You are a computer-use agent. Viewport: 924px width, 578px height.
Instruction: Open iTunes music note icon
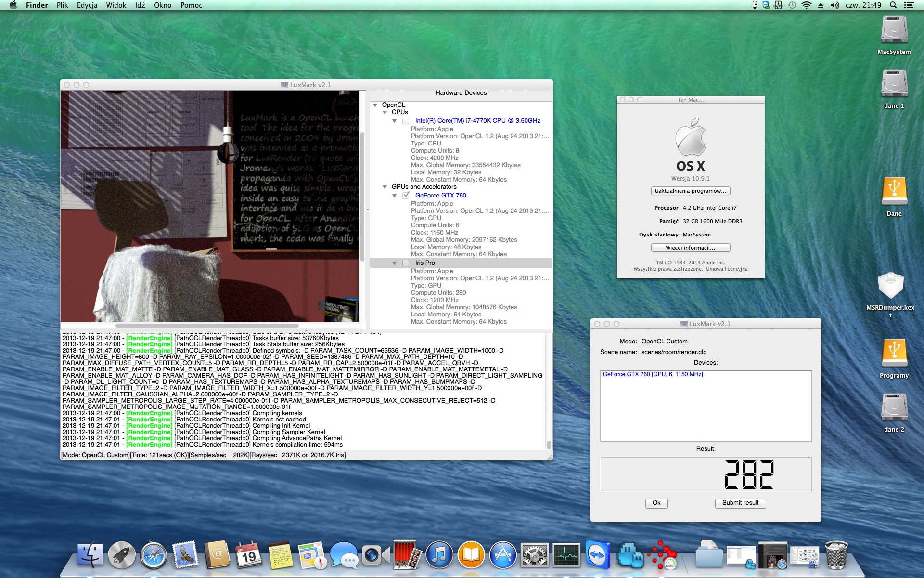point(439,555)
